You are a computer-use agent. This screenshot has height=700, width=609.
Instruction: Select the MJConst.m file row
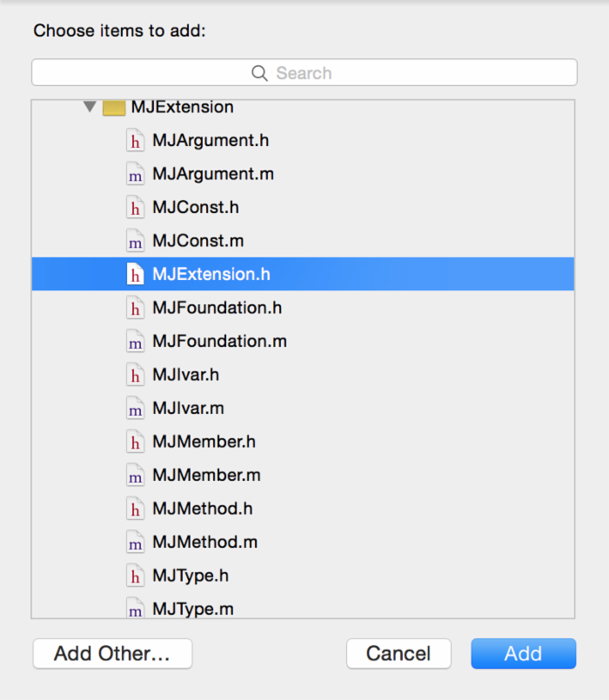(x=199, y=241)
